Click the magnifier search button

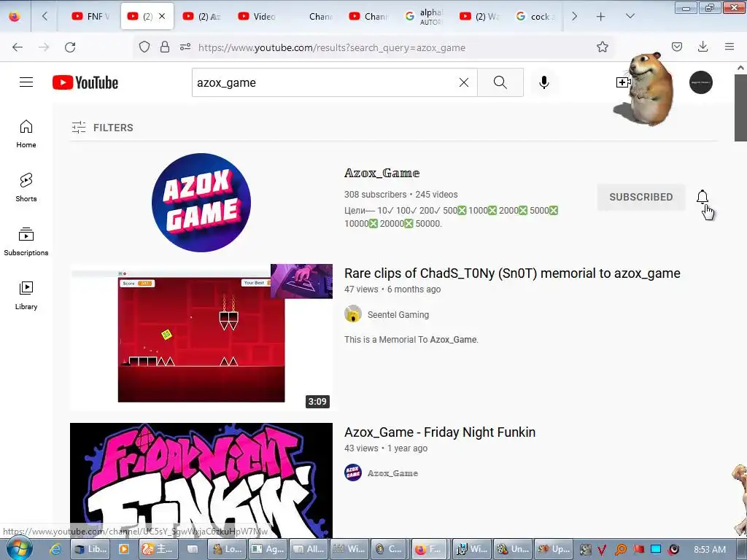pos(500,82)
